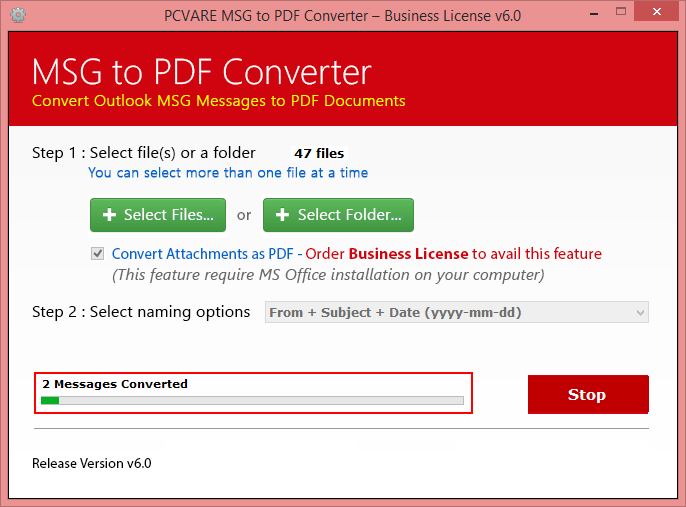This screenshot has width=686, height=507.
Task: Click the gear icon in title bar
Action: (18, 15)
